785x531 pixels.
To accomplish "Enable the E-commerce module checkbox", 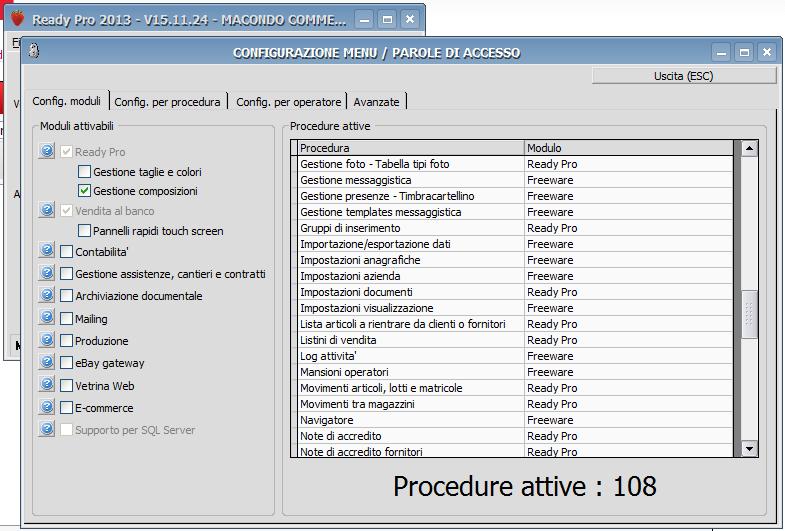I will point(66,408).
